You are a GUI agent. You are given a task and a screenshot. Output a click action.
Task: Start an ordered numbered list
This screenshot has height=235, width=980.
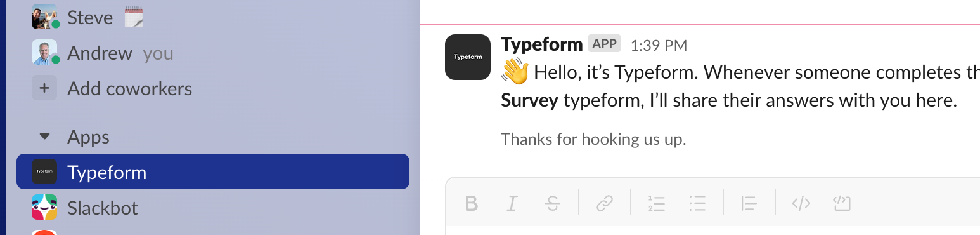tap(657, 203)
